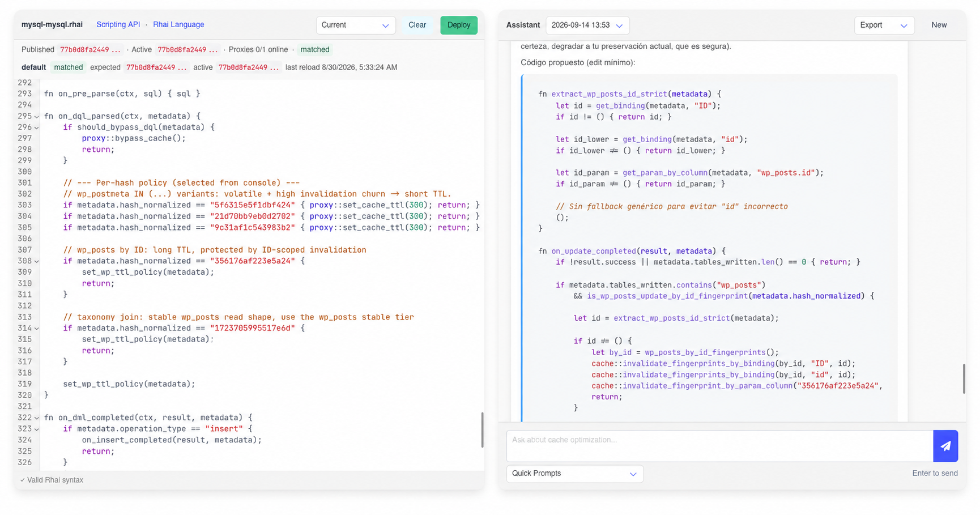Click on_insert_completed call on line 324
The width and height of the screenshot is (980, 515).
(x=172, y=440)
